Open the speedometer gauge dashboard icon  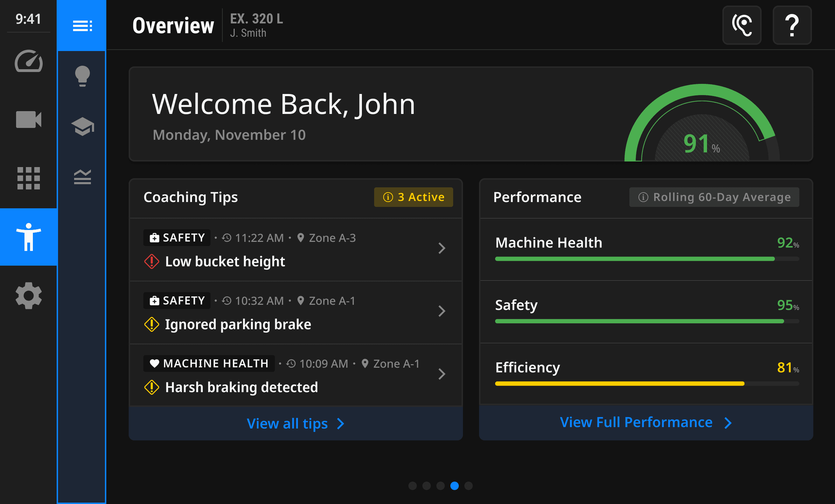29,62
